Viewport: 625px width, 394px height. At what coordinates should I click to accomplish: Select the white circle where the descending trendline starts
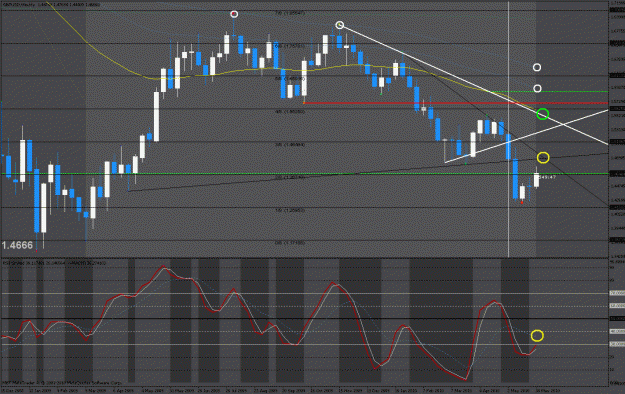(339, 25)
